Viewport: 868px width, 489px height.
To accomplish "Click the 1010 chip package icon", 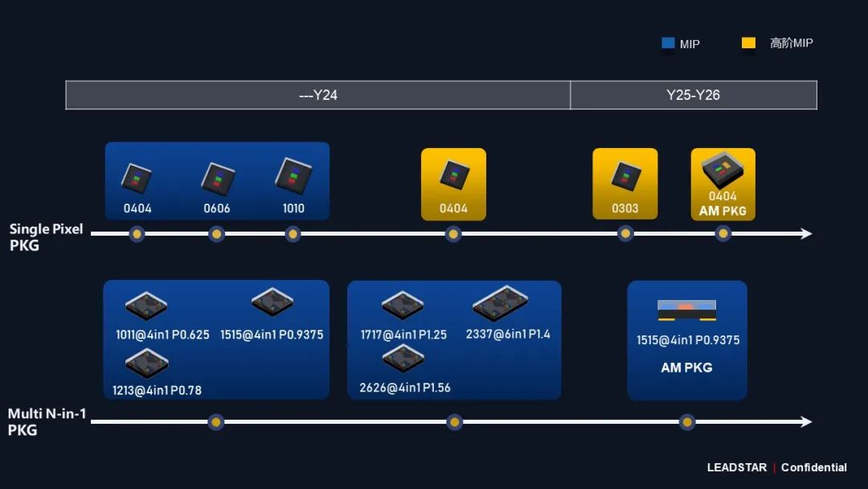I will 293,176.
